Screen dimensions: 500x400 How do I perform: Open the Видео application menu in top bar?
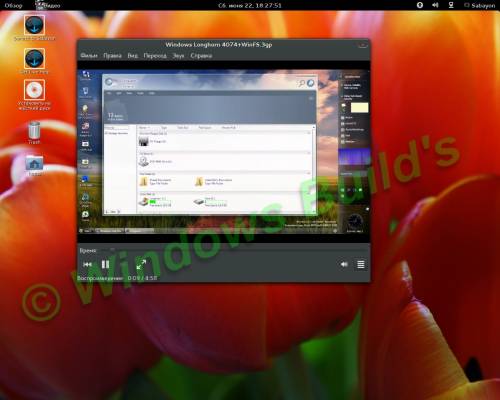point(48,5)
